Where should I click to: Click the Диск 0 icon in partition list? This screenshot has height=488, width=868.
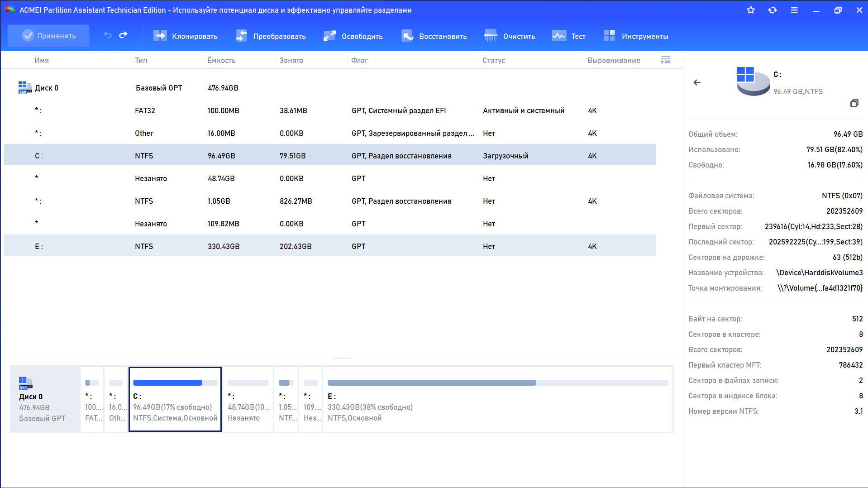(25, 87)
